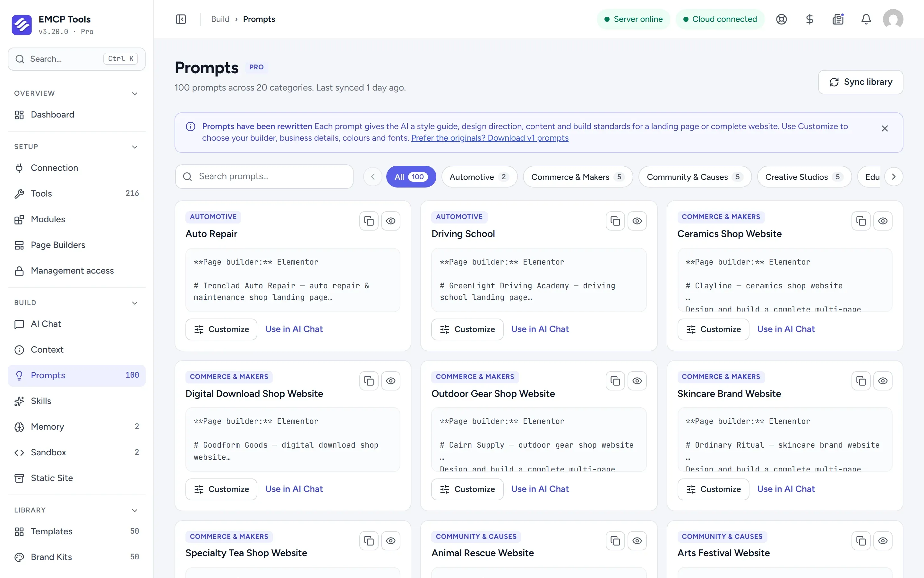Preview the Ceramics Shop Website prompt
This screenshot has width=924, height=578.
882,221
